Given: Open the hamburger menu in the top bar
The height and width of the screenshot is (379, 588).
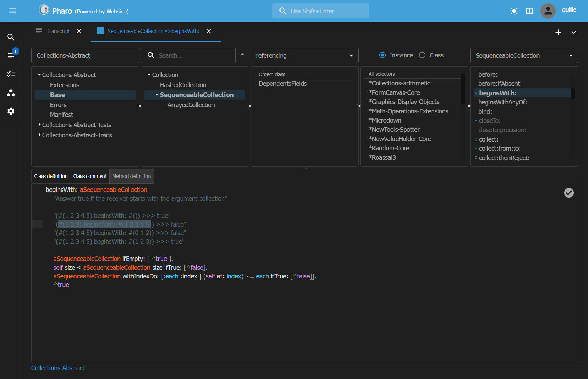Looking at the screenshot, I should tap(12, 11).
